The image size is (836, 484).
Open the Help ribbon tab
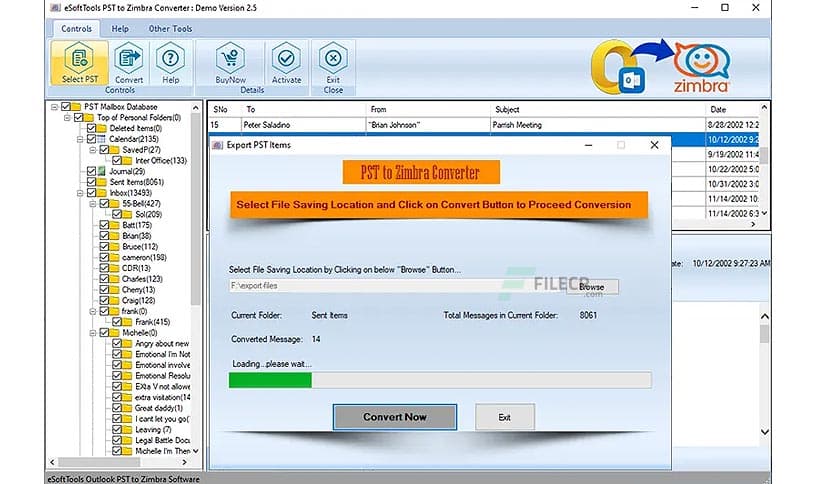coord(120,29)
